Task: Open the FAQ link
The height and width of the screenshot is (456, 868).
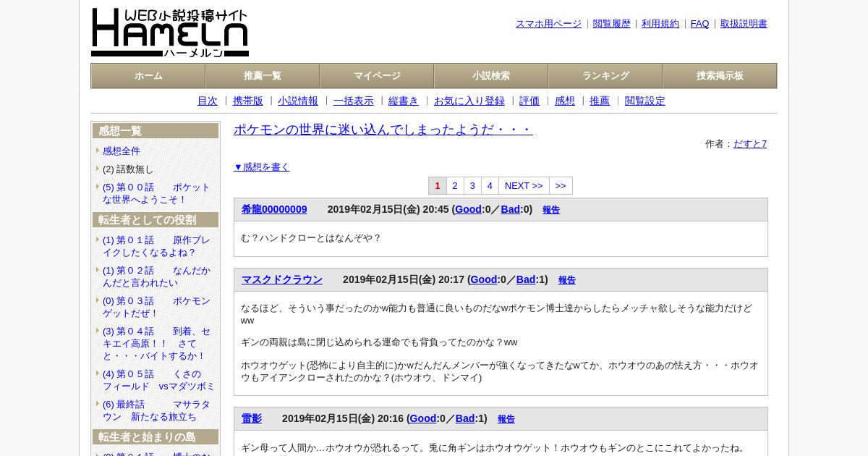Action: pyautogui.click(x=700, y=24)
